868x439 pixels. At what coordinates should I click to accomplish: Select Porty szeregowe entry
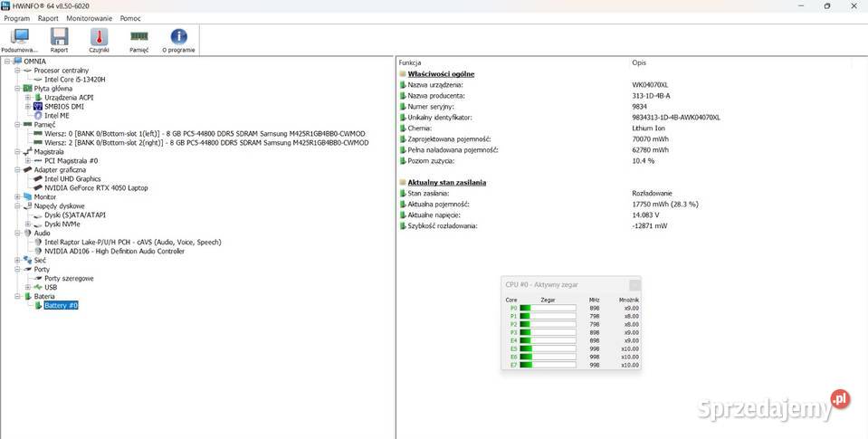[69, 279]
